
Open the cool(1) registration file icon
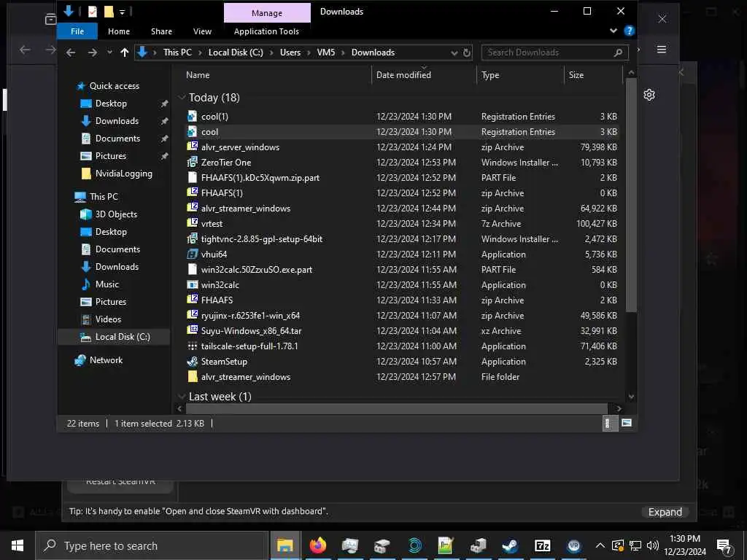(x=192, y=116)
